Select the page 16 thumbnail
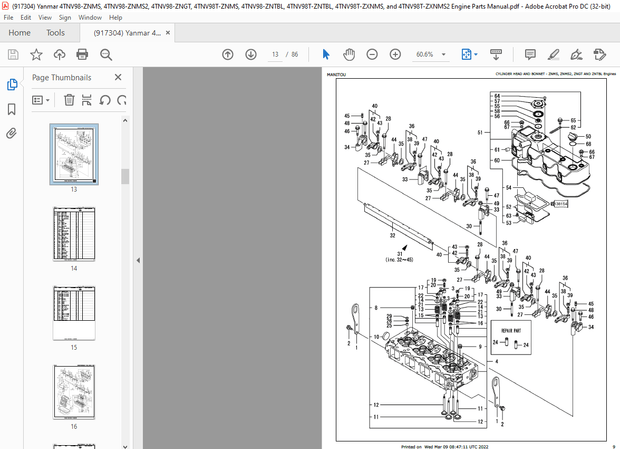This screenshot has width=620, height=449. [x=74, y=392]
